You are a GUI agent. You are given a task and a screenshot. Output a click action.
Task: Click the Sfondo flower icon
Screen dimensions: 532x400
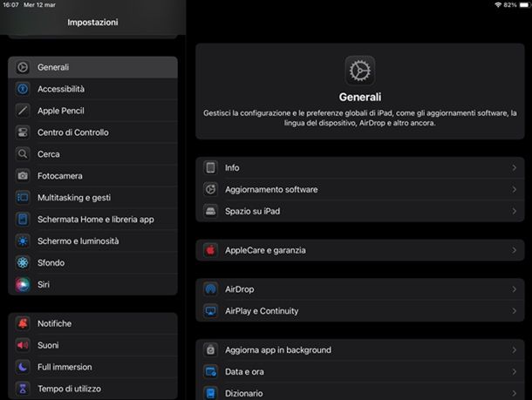click(x=23, y=262)
